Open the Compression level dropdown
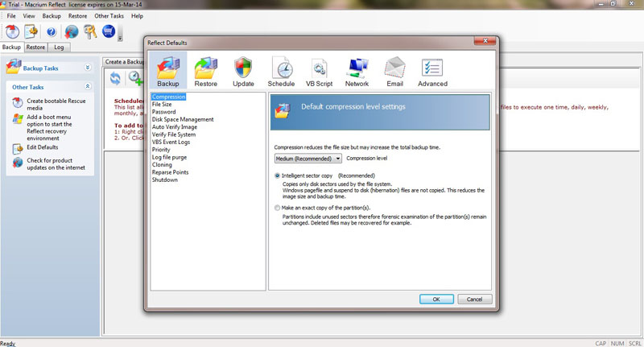This screenshot has height=347, width=644. (308, 159)
